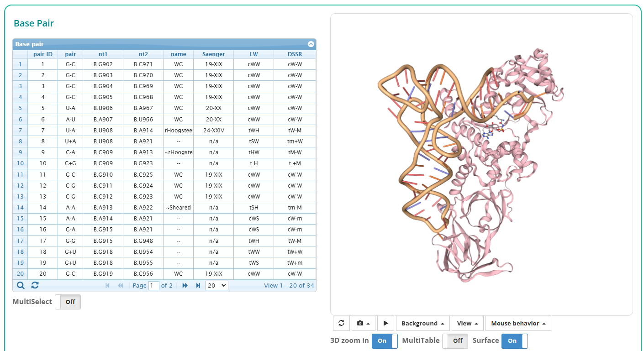The image size is (644, 351).
Task: Change the rows-per-page selector showing 20
Action: (216, 285)
